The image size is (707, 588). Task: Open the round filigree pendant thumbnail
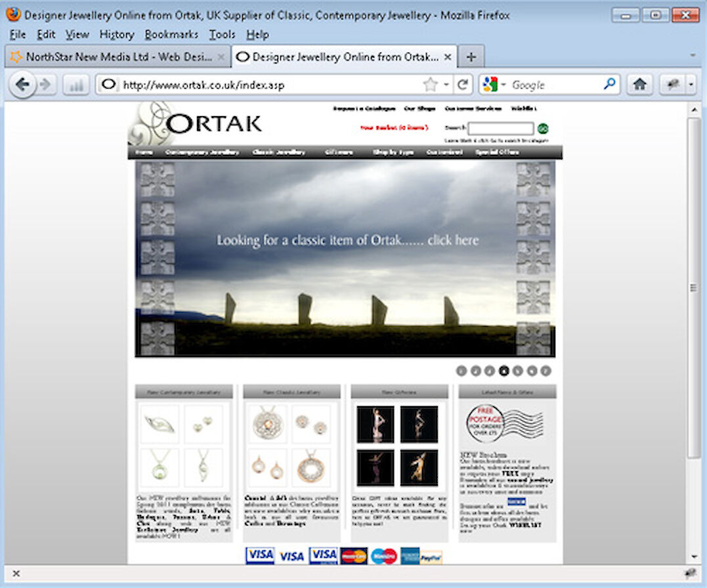(x=267, y=425)
